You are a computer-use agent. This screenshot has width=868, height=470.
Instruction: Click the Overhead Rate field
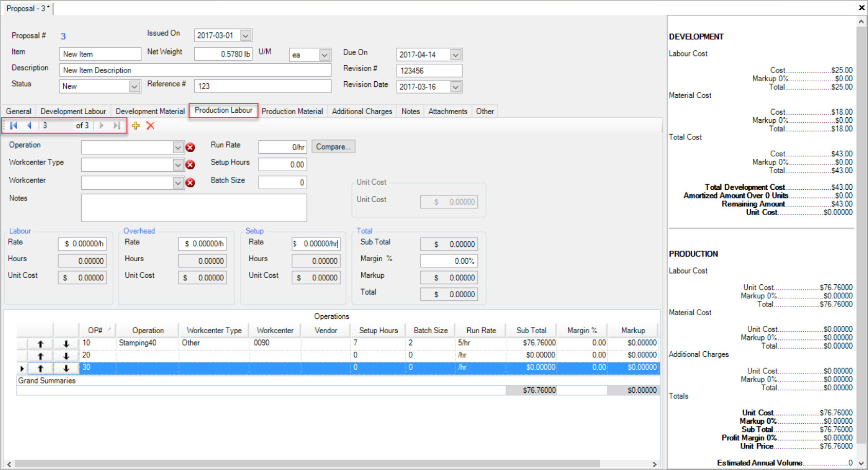[202, 244]
